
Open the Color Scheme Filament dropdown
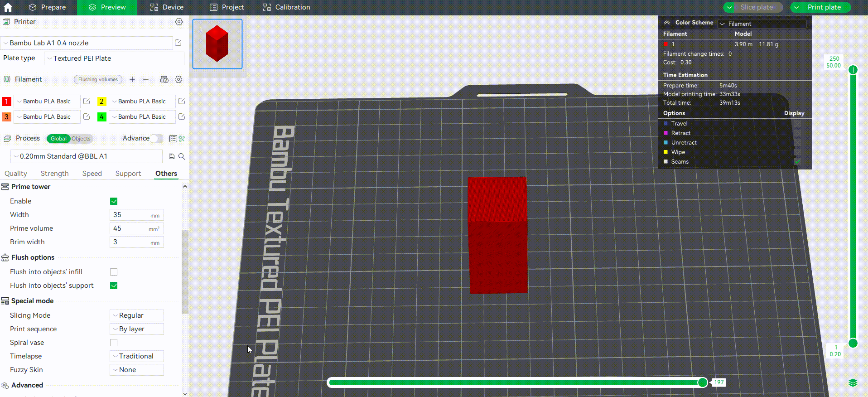coord(762,24)
